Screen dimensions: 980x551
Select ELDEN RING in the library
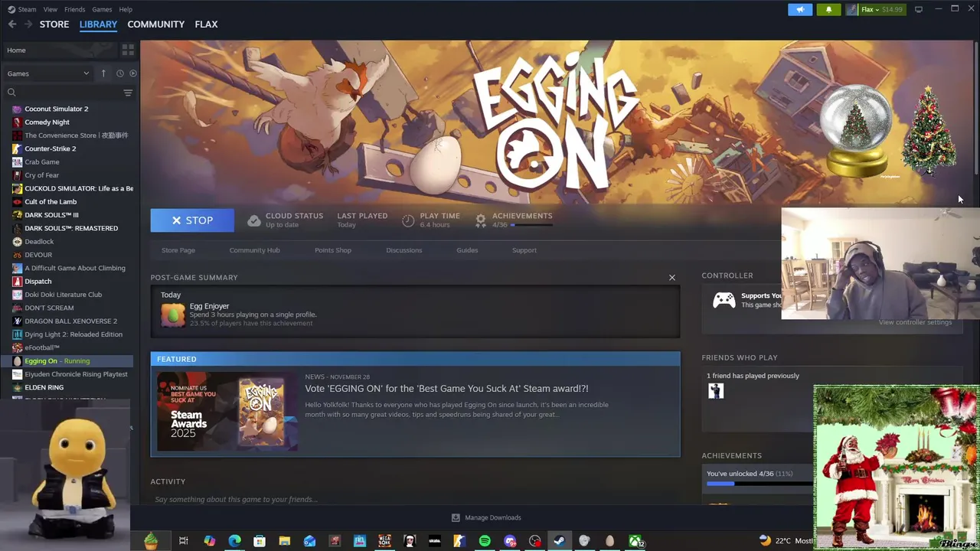44,387
